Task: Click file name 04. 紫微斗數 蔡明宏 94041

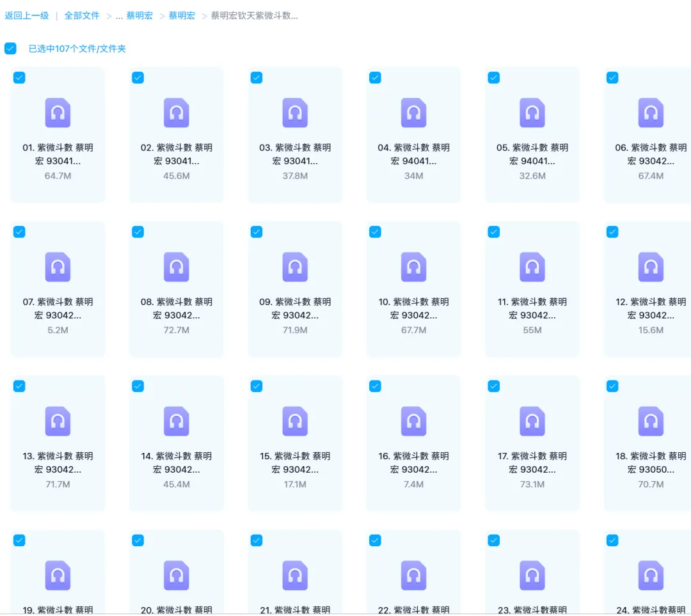Action: [413, 154]
